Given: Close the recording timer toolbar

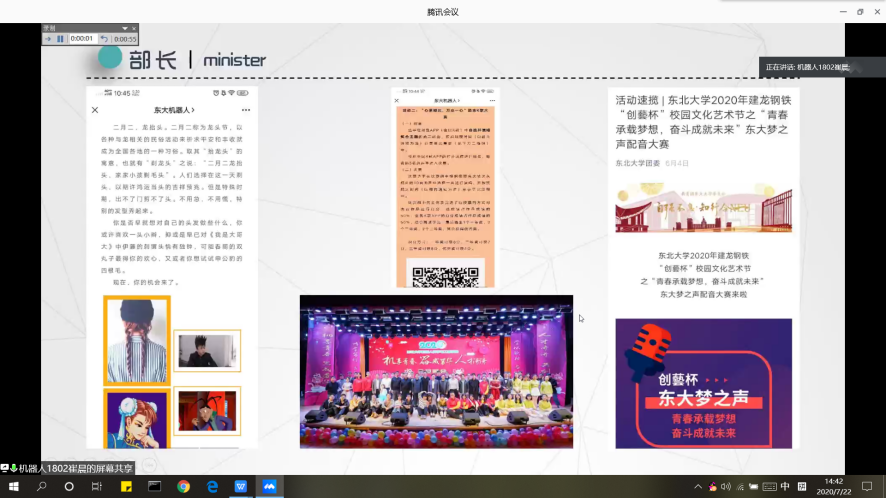Looking at the screenshot, I should 133,29.
